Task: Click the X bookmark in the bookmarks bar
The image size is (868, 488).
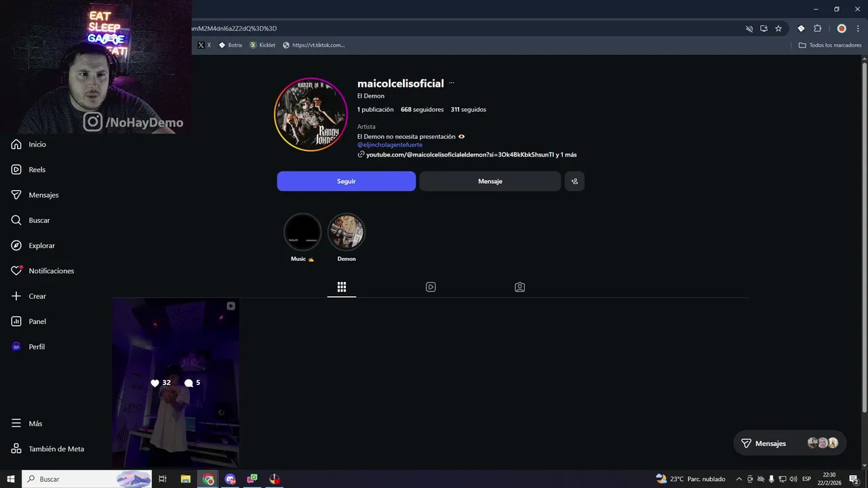Action: [204, 45]
